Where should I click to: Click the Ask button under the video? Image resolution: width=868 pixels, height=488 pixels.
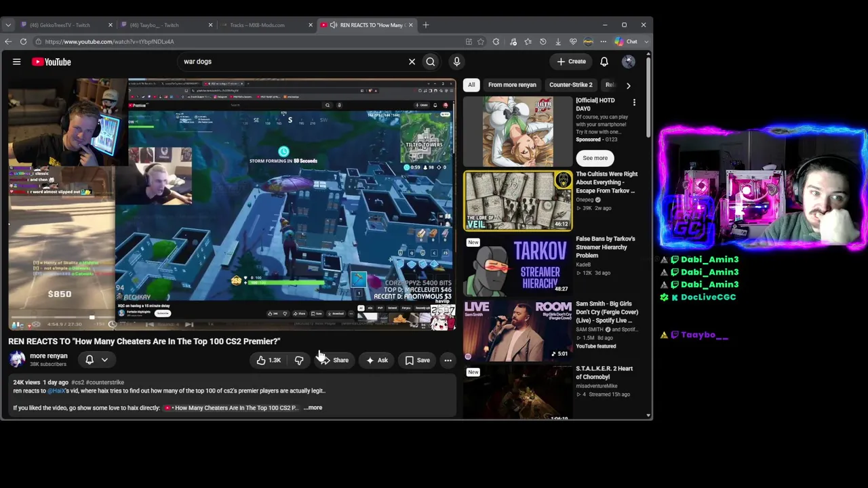pyautogui.click(x=377, y=361)
